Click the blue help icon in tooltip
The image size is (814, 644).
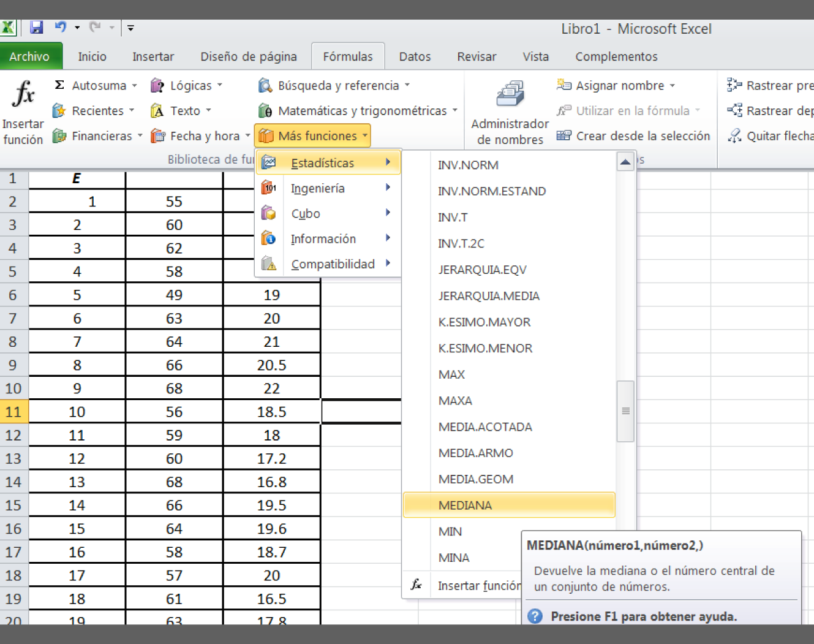pyautogui.click(x=535, y=616)
